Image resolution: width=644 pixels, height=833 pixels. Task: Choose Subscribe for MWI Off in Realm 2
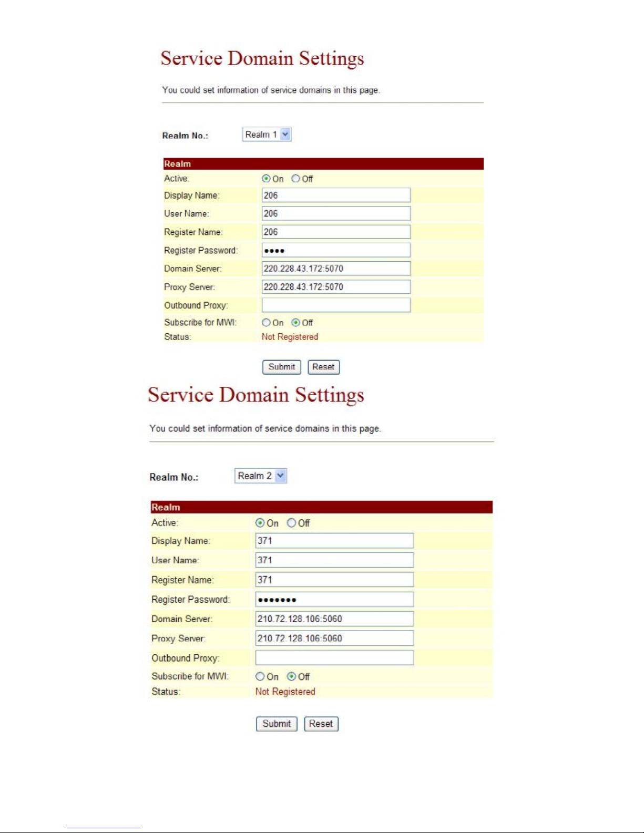coord(291,676)
